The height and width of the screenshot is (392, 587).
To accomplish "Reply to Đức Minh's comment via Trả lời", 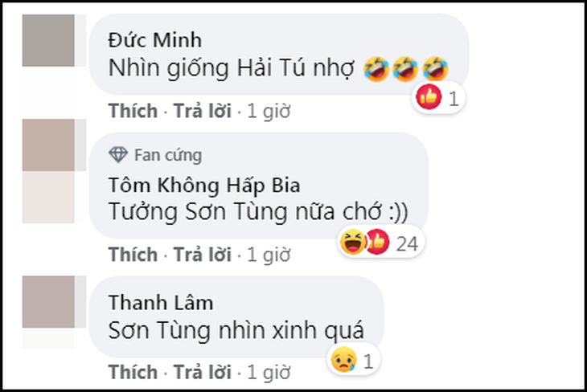I will pyautogui.click(x=202, y=111).
